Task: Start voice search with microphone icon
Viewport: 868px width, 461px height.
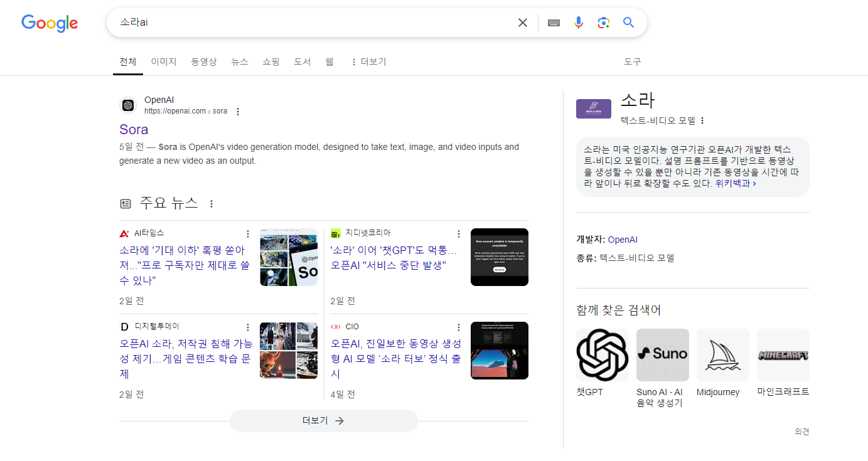Action: coord(579,23)
